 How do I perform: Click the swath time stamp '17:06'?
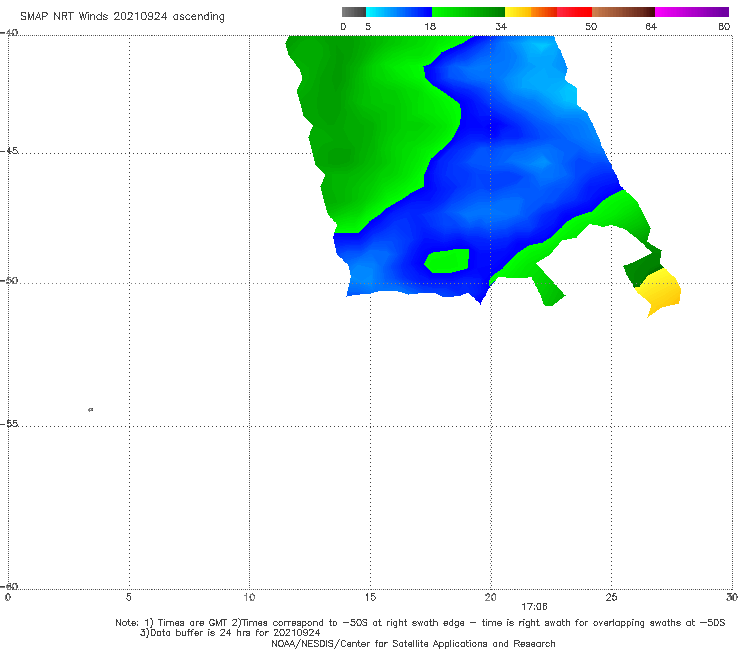click(534, 607)
